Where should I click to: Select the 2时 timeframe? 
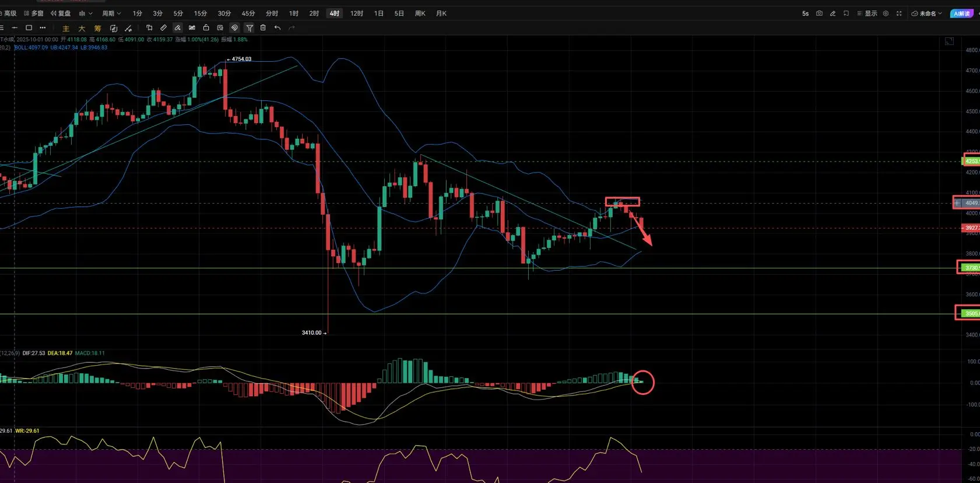pos(314,13)
